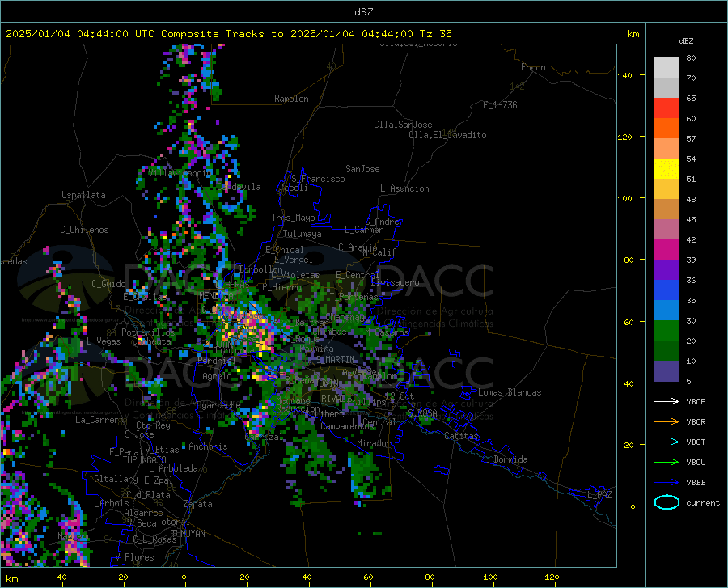Click the E_Peral label
The height and width of the screenshot is (588, 728).
(126, 452)
